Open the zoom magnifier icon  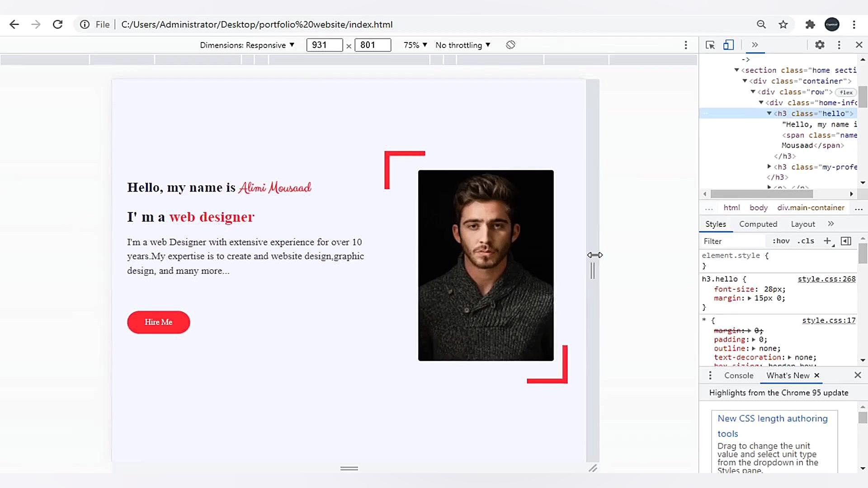tap(761, 24)
